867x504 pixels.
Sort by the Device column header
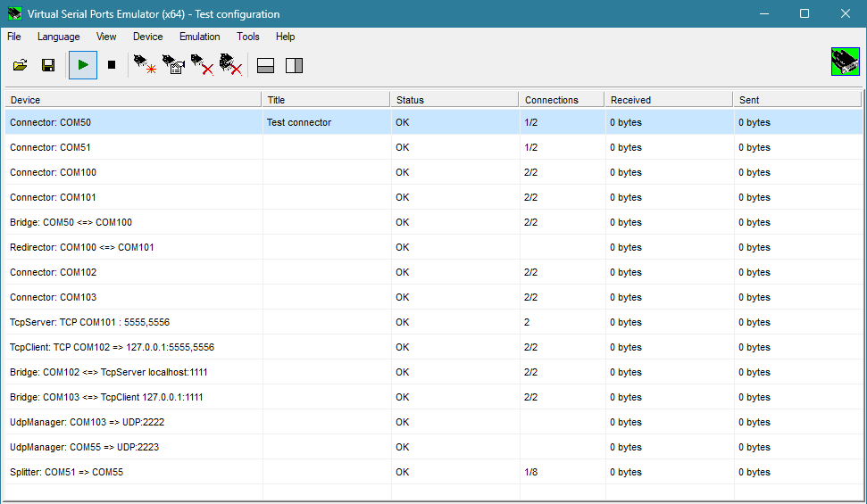pyautogui.click(x=134, y=100)
